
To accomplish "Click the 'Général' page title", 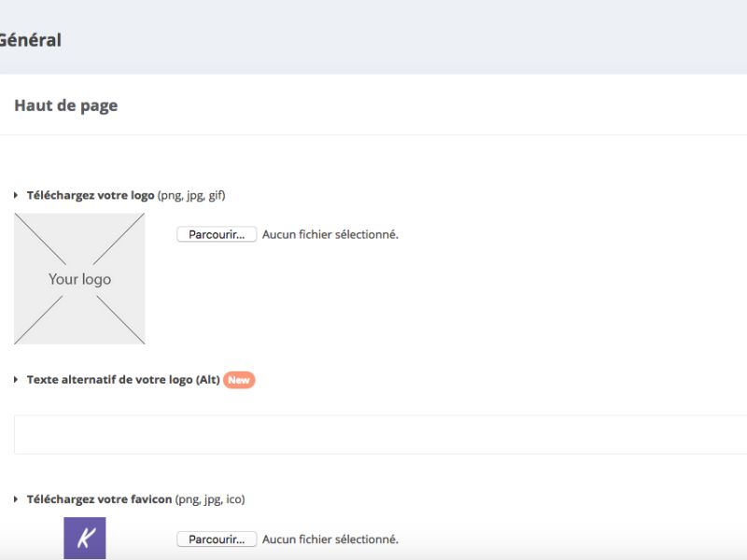I will coord(31,40).
